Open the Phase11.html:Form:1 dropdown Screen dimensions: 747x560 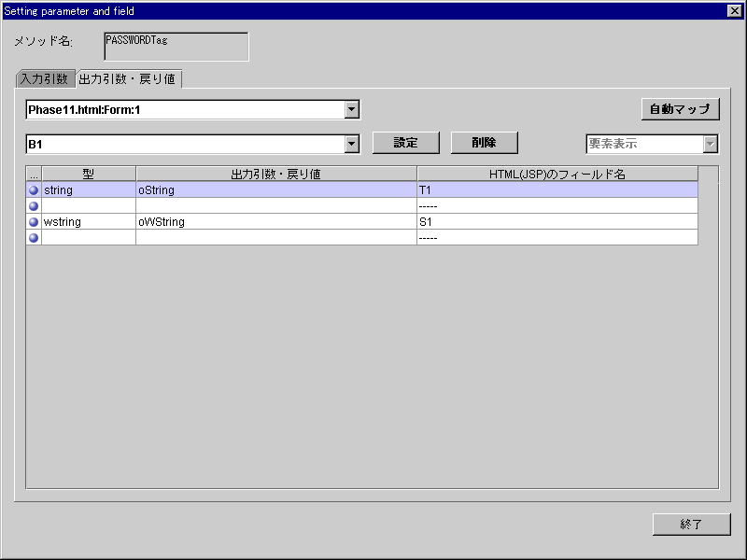coord(351,110)
